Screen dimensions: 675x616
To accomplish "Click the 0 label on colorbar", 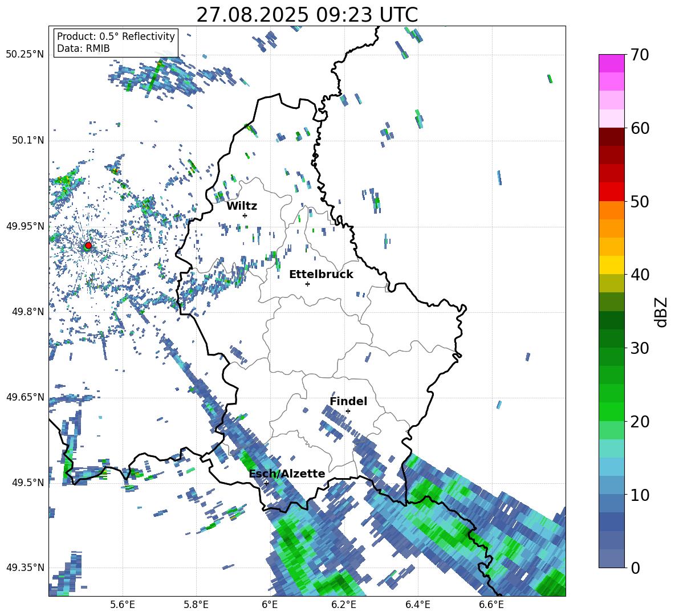I will click(635, 568).
